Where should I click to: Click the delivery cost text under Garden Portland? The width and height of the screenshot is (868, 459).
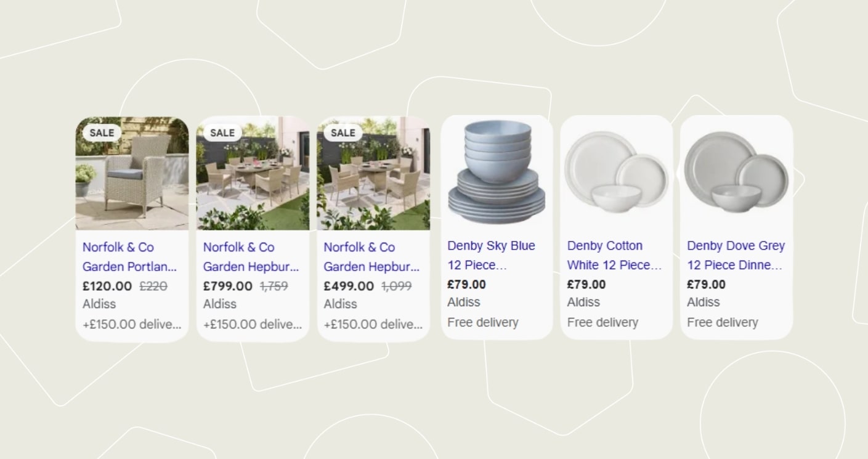(132, 324)
